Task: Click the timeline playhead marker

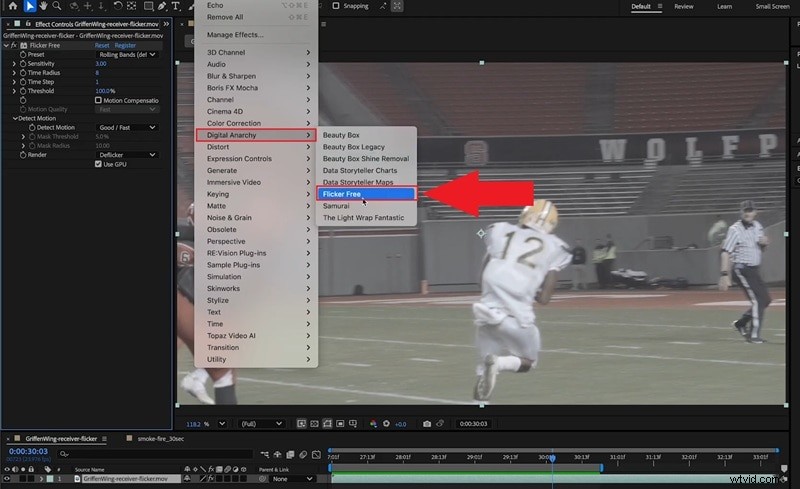Action: pyautogui.click(x=552, y=458)
